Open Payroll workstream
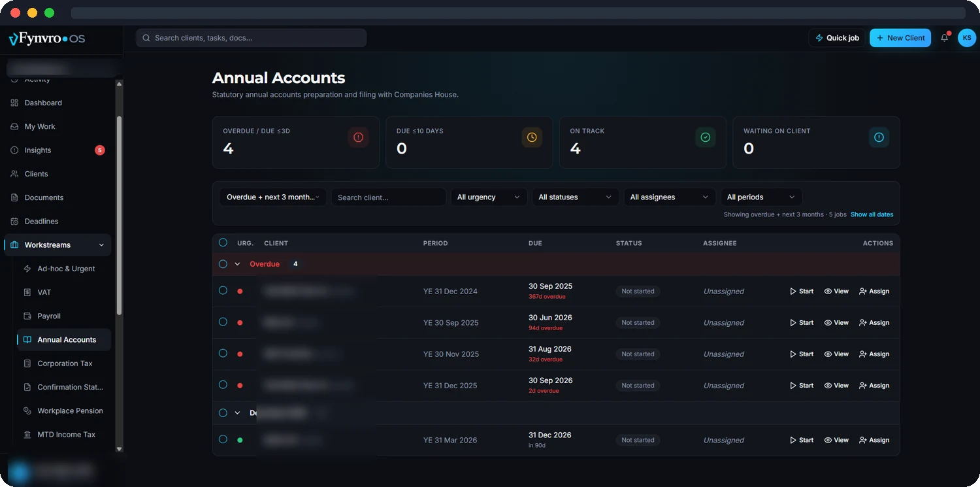The image size is (980, 487). coord(64,316)
